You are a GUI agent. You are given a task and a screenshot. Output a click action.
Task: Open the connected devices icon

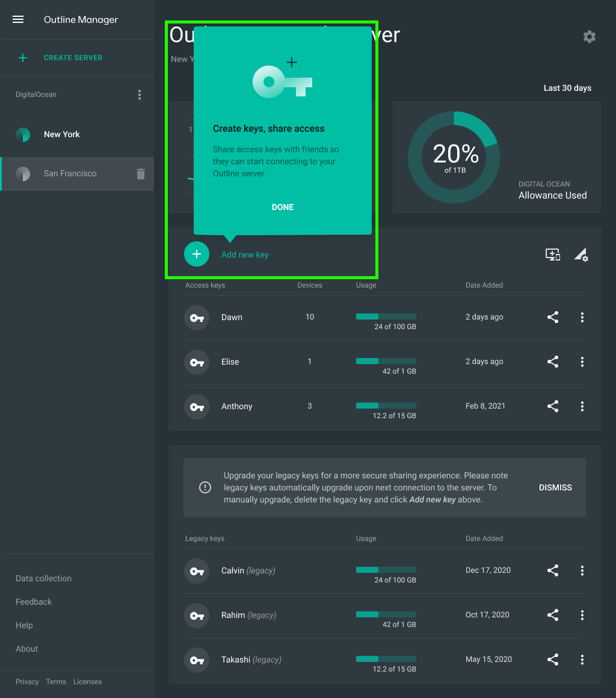click(553, 255)
